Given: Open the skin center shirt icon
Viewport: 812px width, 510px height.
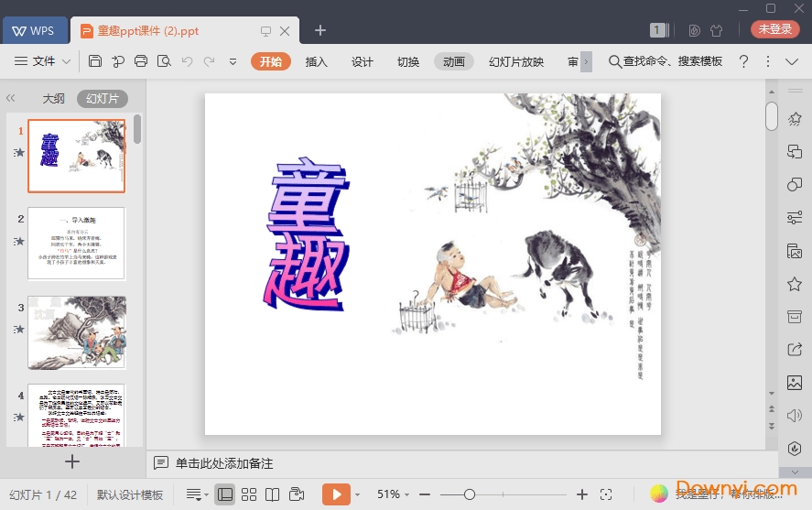Looking at the screenshot, I should click(717, 30).
